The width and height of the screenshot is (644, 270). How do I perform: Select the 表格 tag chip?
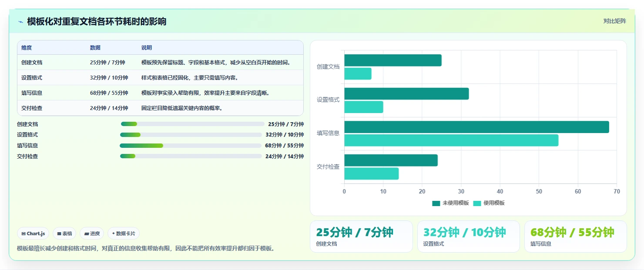(x=64, y=233)
